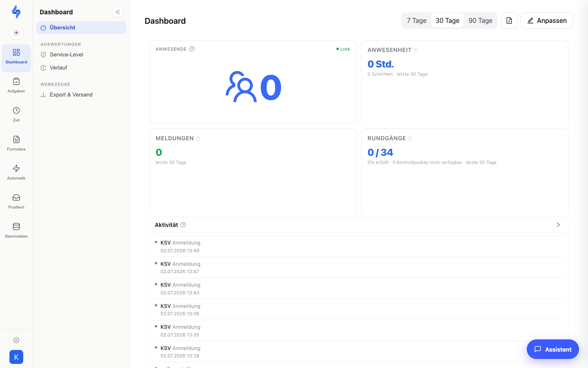Select Übersicht in the side panel

(x=81, y=27)
